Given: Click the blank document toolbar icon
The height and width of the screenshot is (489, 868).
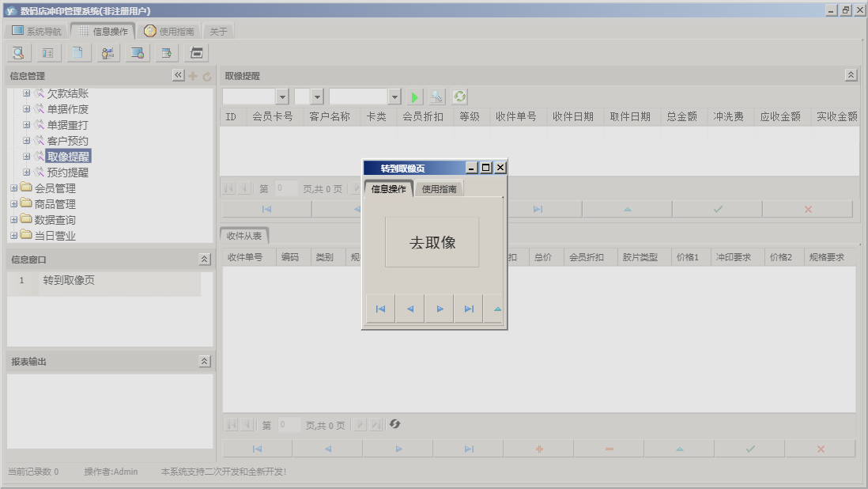Looking at the screenshot, I should pyautogui.click(x=78, y=53).
